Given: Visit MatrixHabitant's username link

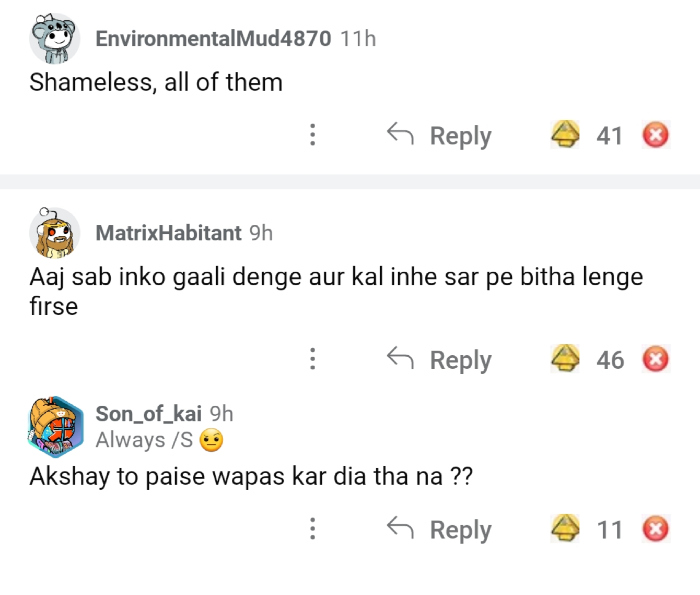Looking at the screenshot, I should 168,233.
